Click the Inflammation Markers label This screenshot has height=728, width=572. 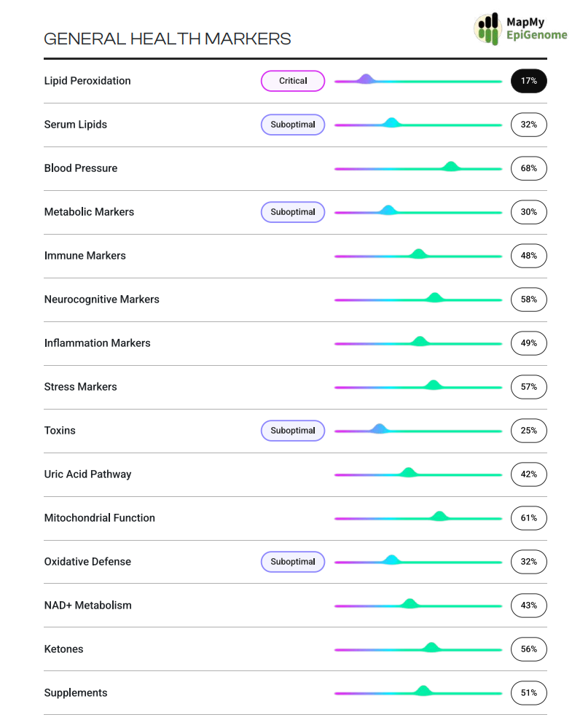pos(97,343)
